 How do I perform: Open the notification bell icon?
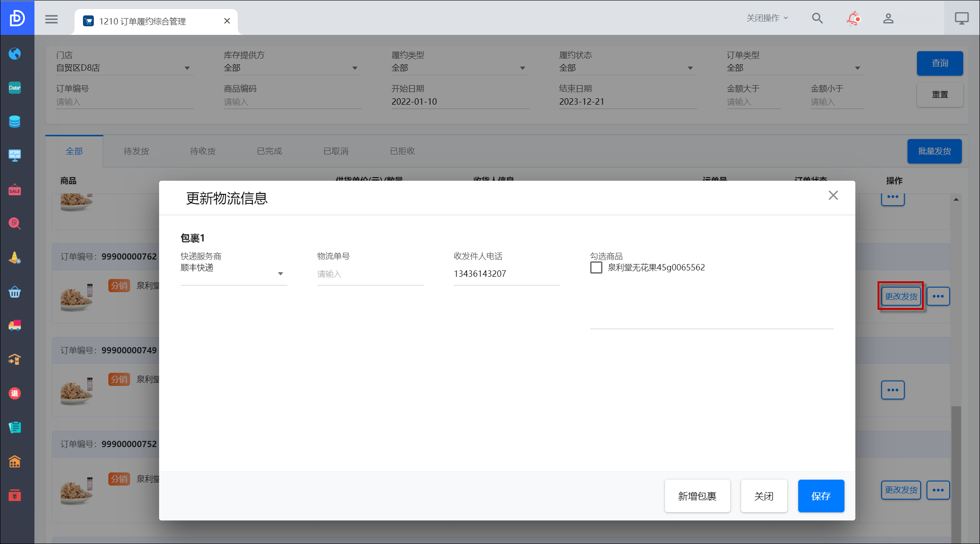click(x=853, y=19)
